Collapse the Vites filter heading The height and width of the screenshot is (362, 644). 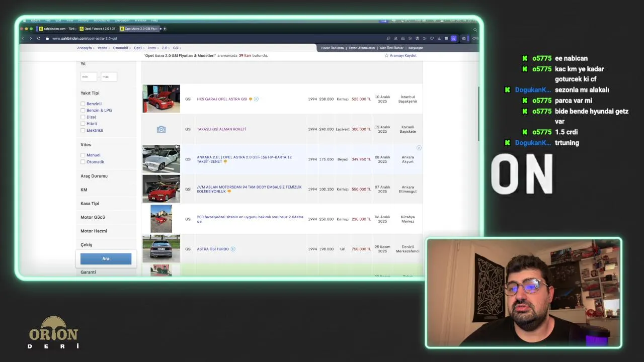coord(86,145)
